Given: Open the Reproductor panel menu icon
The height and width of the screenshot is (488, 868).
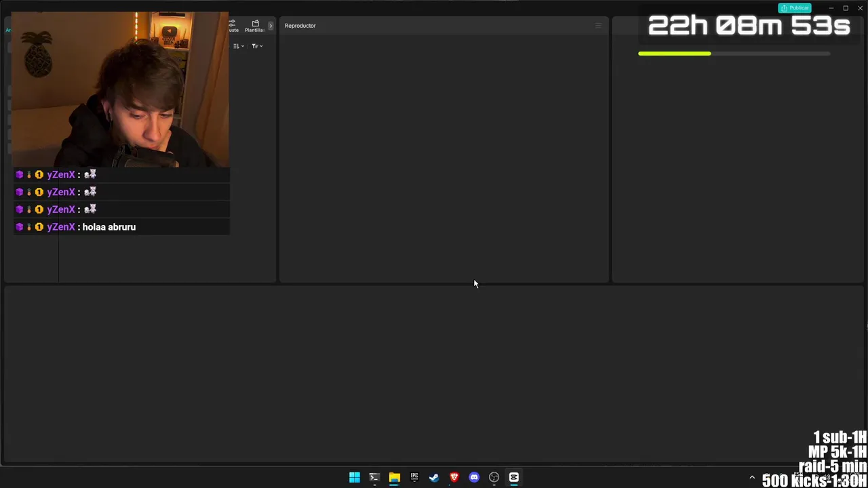Looking at the screenshot, I should coord(598,26).
